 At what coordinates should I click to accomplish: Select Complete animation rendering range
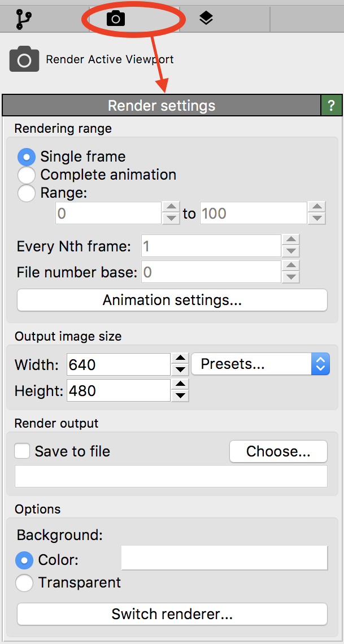click(x=27, y=175)
